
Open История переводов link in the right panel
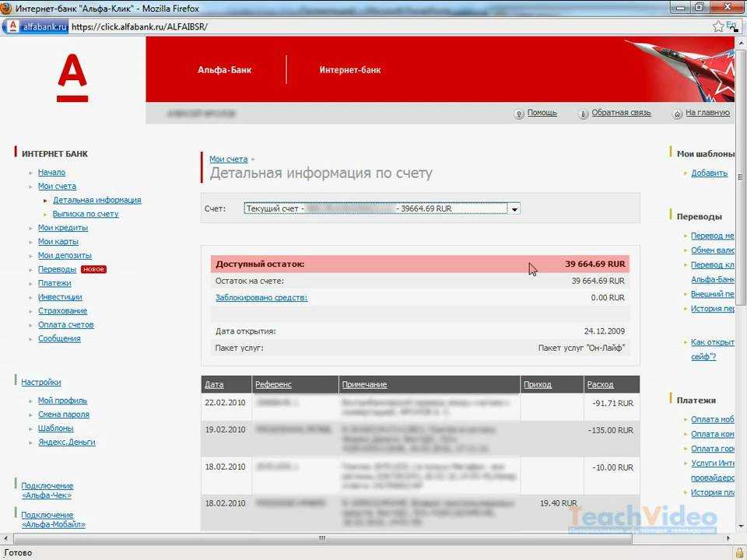point(713,309)
